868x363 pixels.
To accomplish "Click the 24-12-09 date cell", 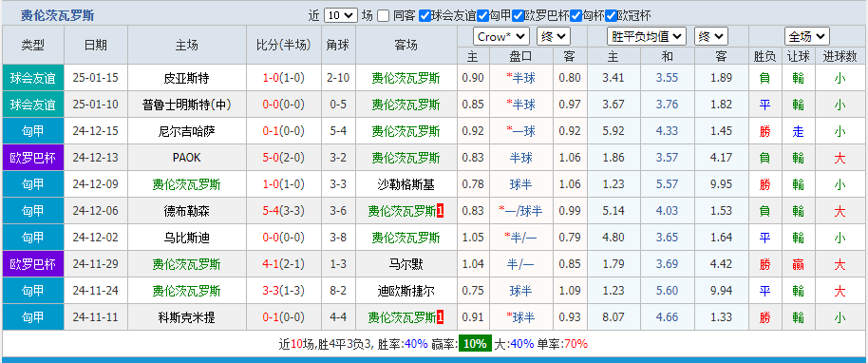I will (x=96, y=184).
